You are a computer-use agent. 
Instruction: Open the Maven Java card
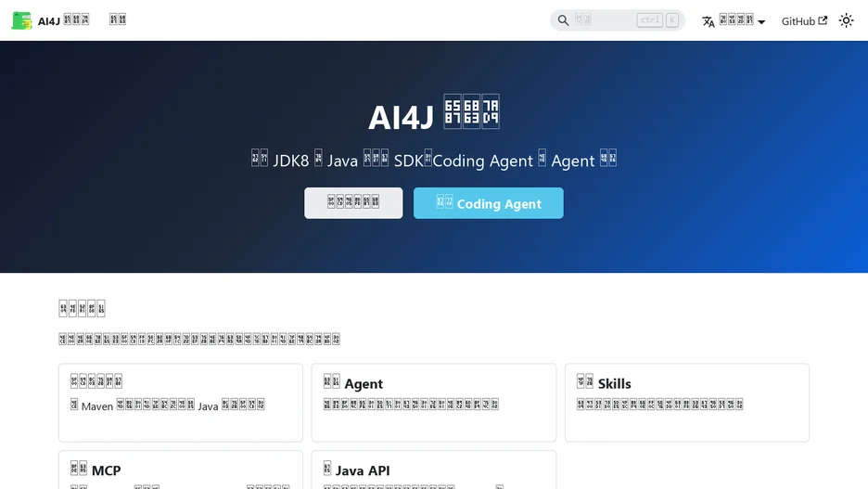point(181,403)
